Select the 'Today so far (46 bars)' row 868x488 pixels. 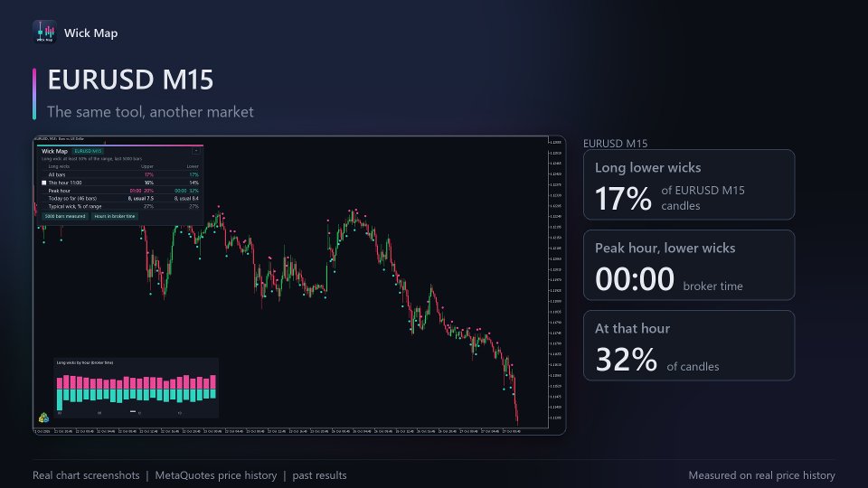point(120,198)
